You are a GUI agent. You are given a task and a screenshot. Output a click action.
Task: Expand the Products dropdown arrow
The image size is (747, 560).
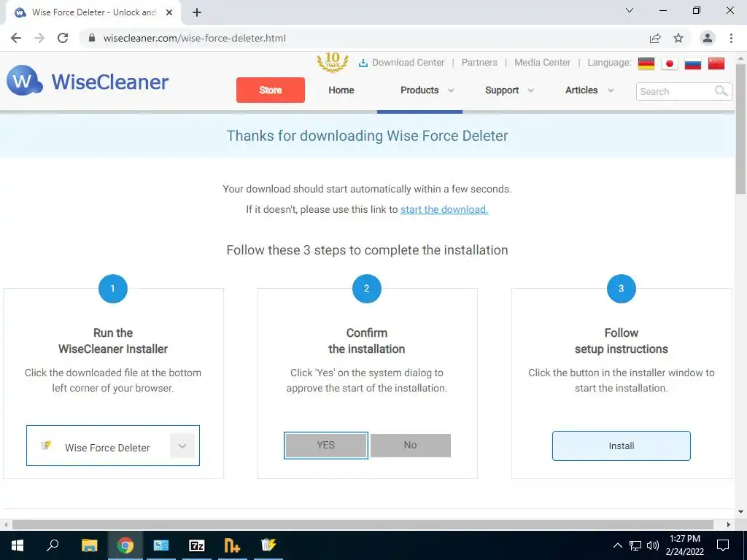coord(451,90)
